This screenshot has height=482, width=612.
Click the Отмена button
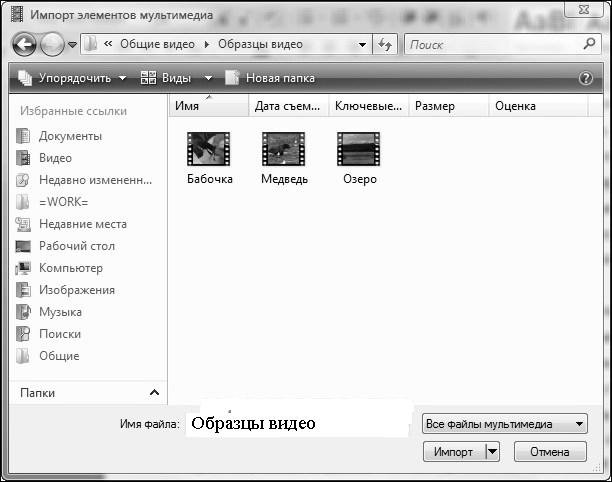[x=549, y=452]
